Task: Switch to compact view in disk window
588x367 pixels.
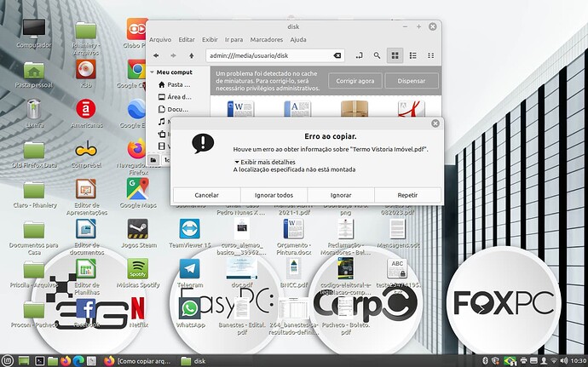Action: coord(431,55)
